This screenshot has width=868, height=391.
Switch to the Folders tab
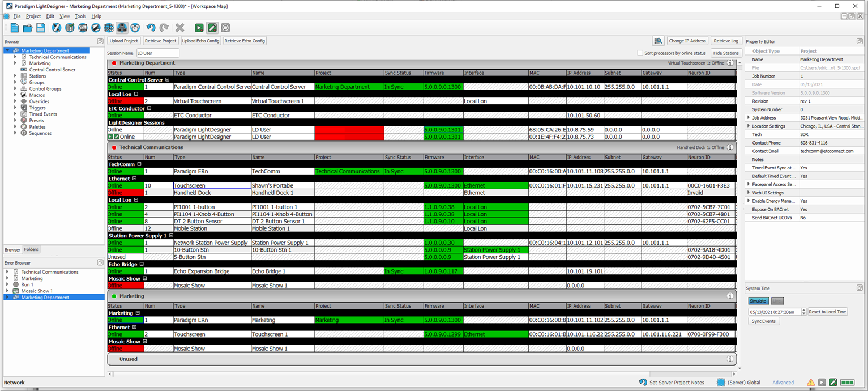click(31, 249)
